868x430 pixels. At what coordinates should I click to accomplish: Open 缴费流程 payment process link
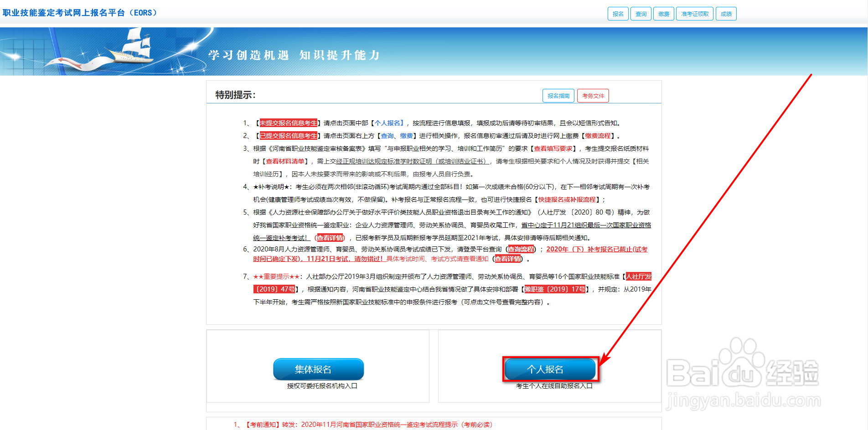(597, 135)
